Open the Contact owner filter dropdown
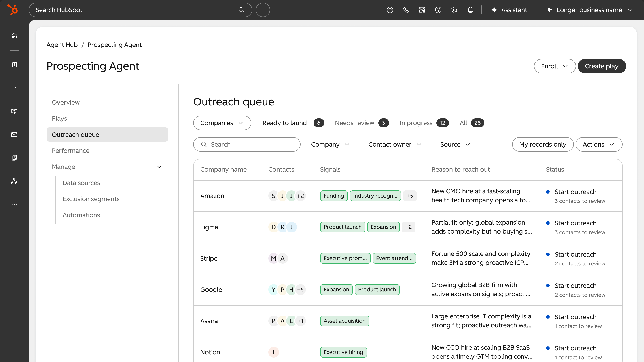Screen dimensions: 644x362 click(x=395, y=144)
